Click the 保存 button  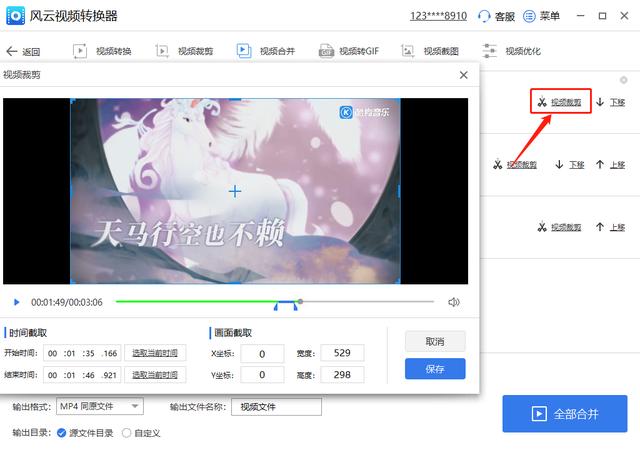(x=435, y=369)
